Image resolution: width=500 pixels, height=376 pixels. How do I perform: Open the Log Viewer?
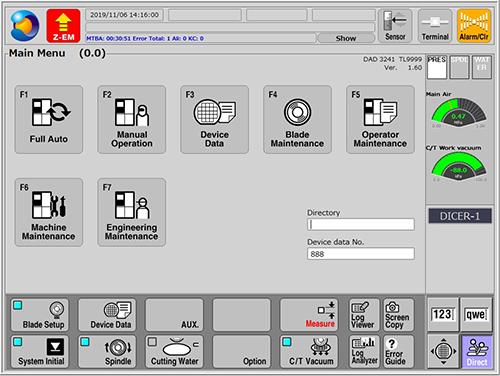364,315
